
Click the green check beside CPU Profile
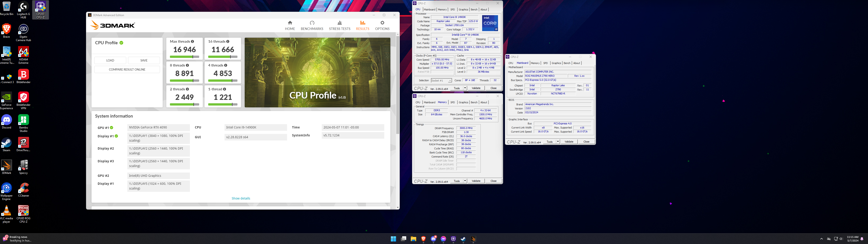click(x=121, y=43)
